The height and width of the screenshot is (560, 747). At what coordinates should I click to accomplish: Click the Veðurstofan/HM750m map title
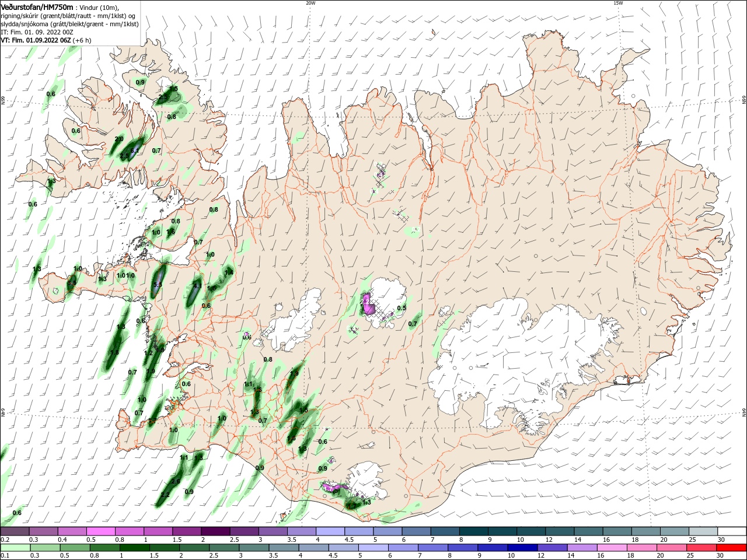point(37,6)
